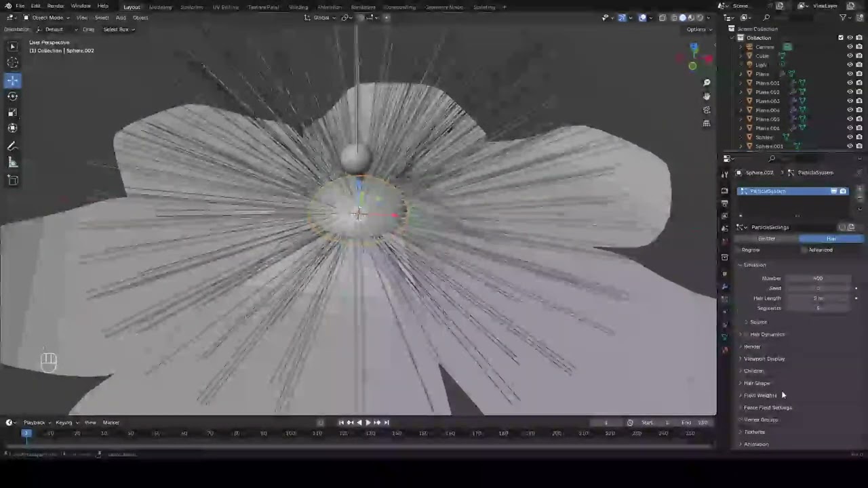
Task: Pick the Annotate tool
Action: pos(13,146)
